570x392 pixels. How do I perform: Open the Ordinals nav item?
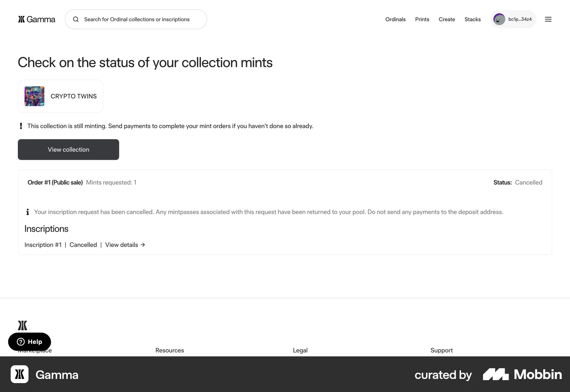[x=395, y=19]
